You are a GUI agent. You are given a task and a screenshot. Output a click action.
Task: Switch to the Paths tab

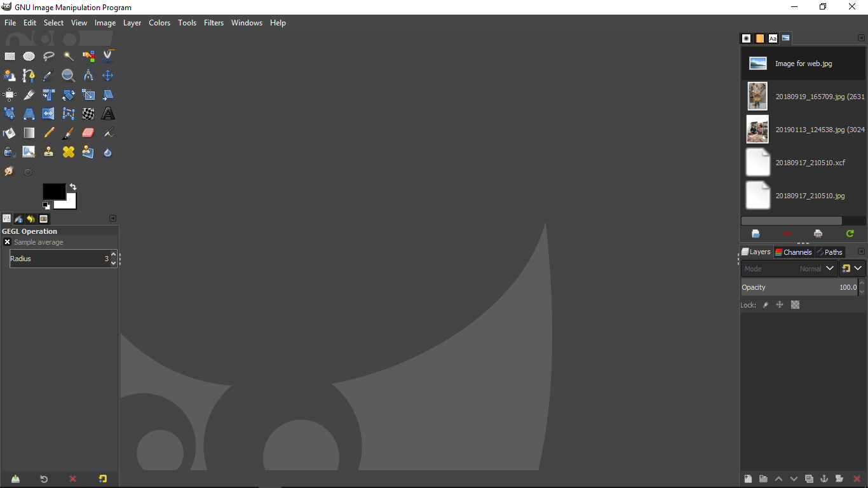pyautogui.click(x=829, y=252)
